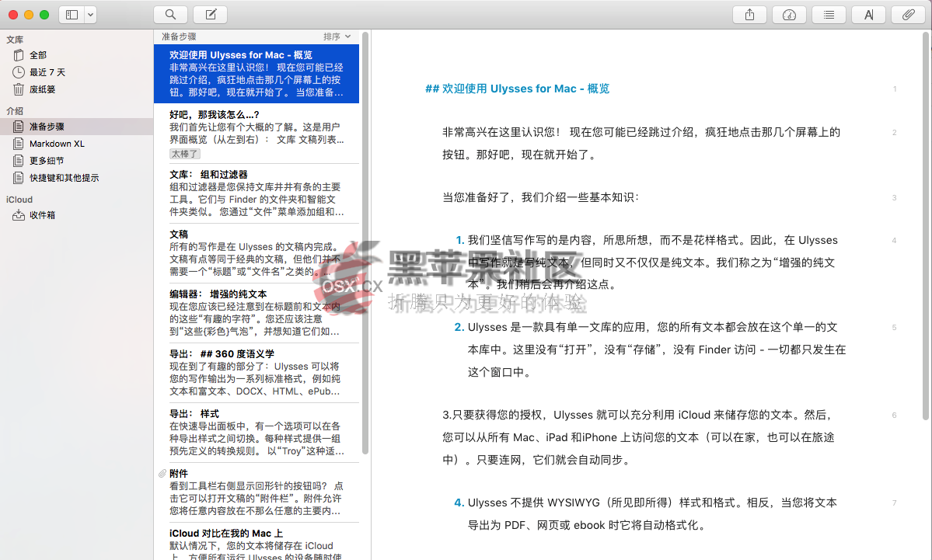The image size is (932, 560).
Task: Click heading ## 欢迎使用 Ulysses for Mac - 概览
Action: pyautogui.click(x=517, y=89)
